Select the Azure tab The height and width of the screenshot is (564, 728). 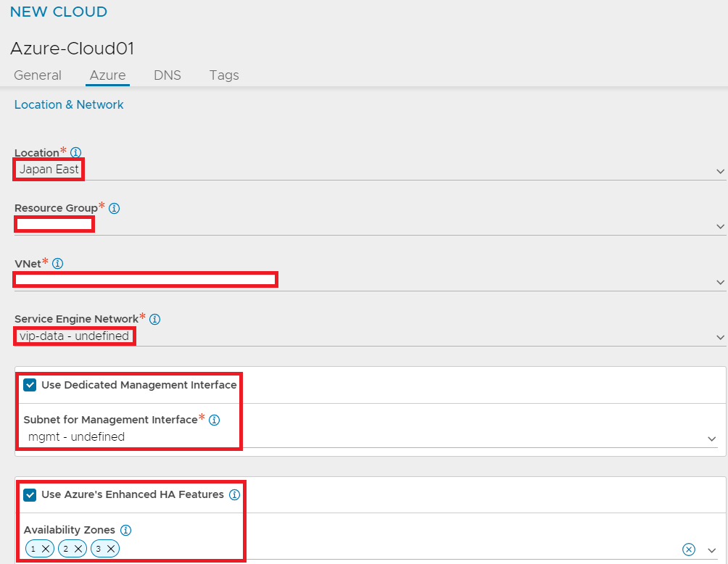108,75
